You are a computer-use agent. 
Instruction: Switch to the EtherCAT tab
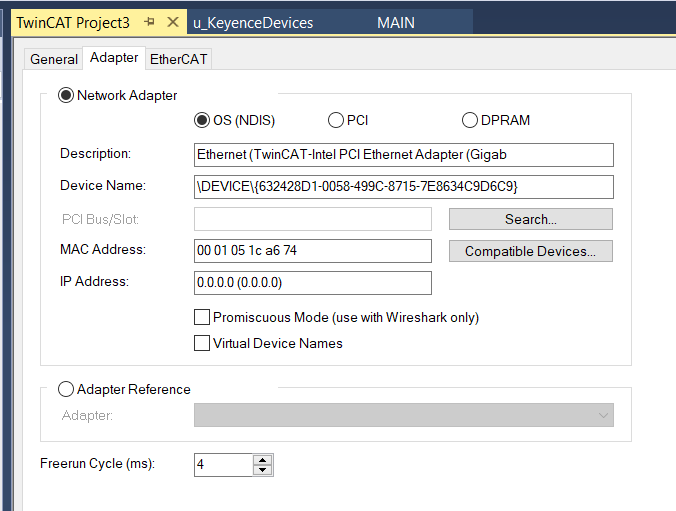(178, 59)
